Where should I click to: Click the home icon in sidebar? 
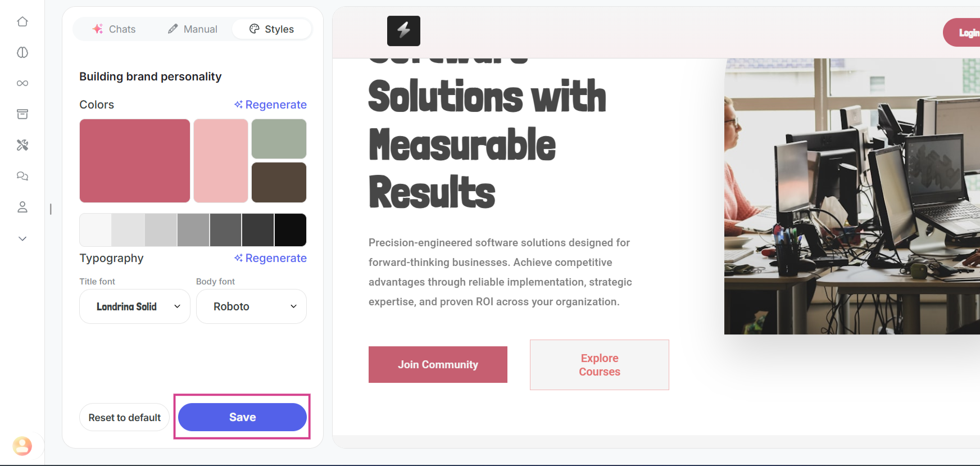(x=22, y=22)
